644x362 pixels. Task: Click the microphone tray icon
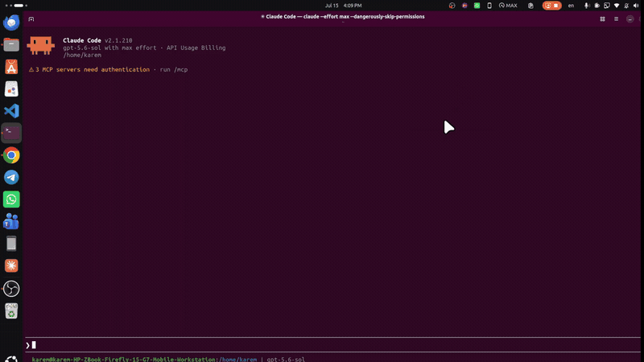point(587,6)
